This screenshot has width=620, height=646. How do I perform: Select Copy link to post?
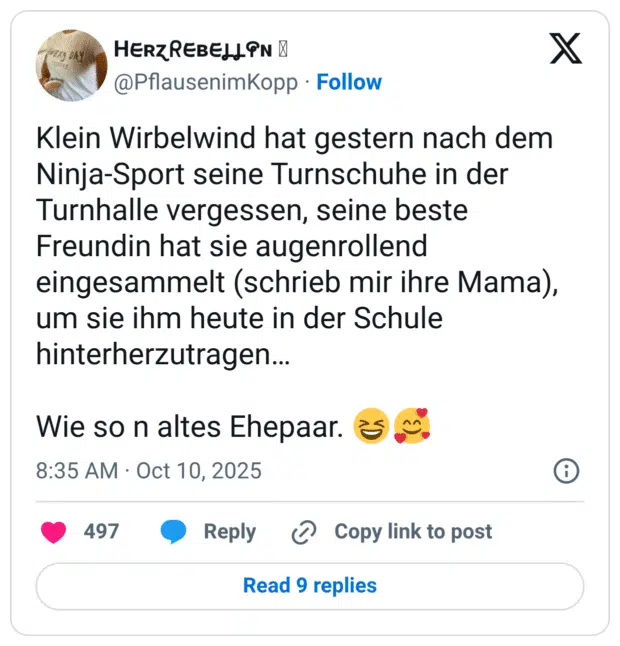coord(413,532)
